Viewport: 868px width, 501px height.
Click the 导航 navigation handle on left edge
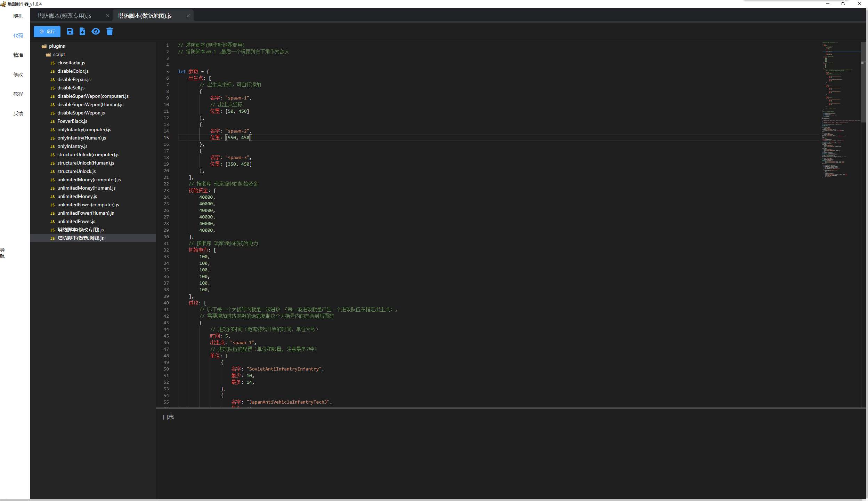(2, 253)
